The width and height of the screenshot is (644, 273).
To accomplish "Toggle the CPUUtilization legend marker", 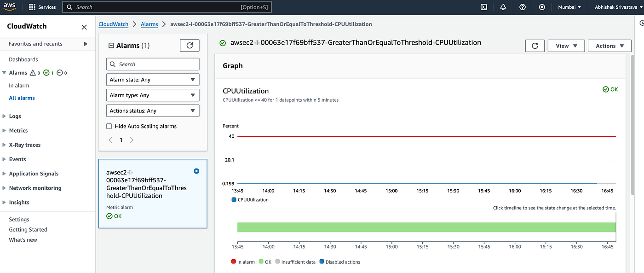I will point(234,200).
